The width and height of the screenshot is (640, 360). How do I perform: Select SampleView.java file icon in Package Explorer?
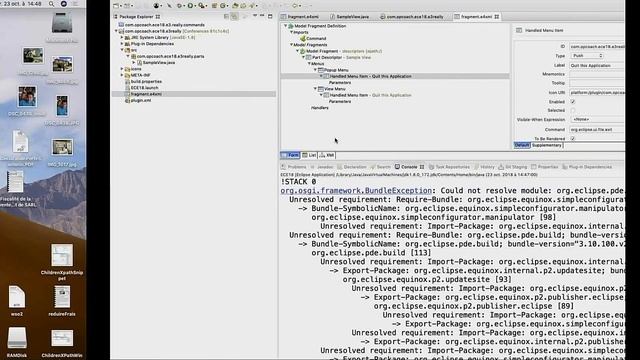tap(140, 62)
